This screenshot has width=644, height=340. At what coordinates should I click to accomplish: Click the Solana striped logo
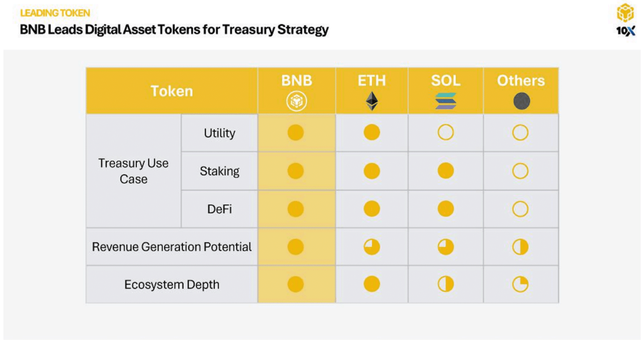pyautogui.click(x=446, y=101)
